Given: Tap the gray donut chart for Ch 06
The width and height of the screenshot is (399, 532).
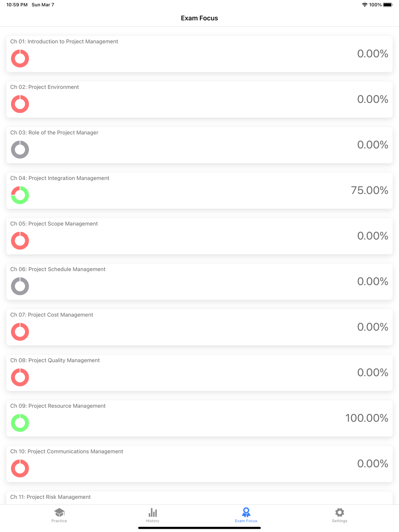Looking at the screenshot, I should coord(20,286).
